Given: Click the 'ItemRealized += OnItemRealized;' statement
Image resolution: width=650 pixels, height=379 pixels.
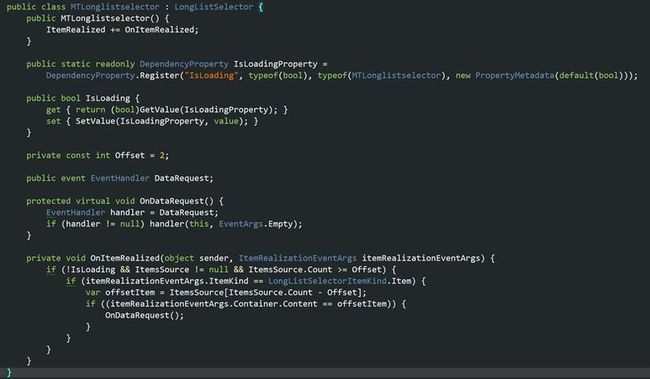Looking at the screenshot, I should coord(122,30).
